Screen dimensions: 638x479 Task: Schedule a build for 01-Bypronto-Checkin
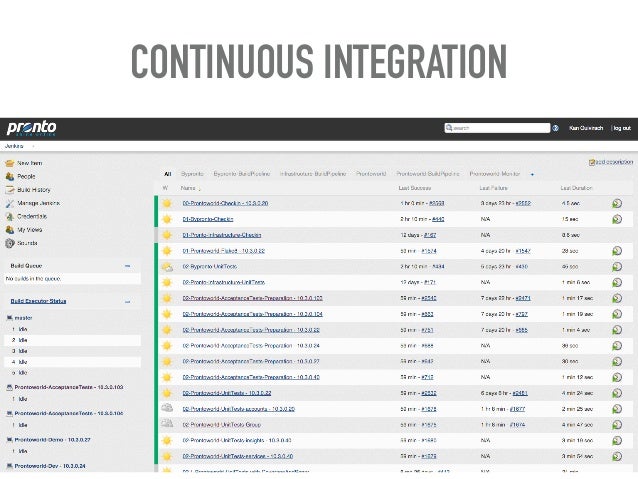(617, 219)
